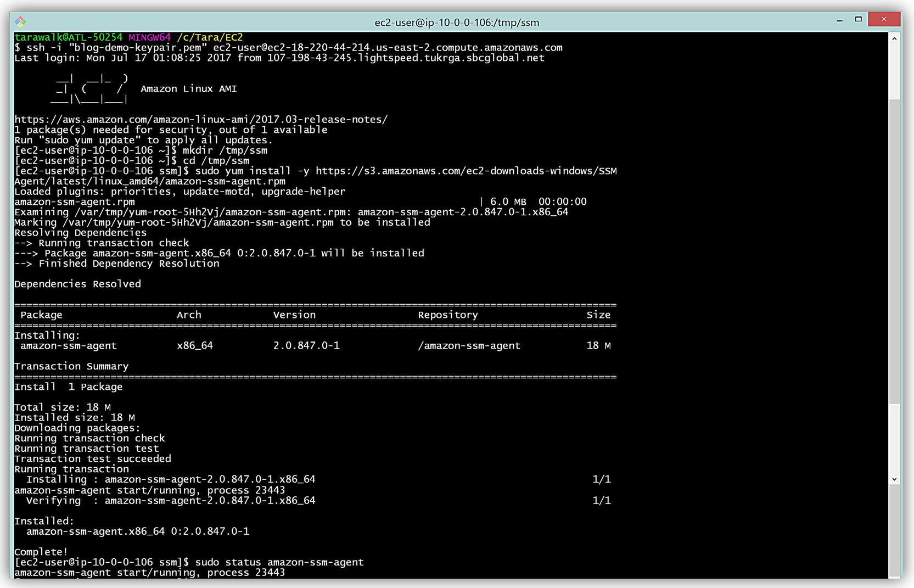Click the 'Dependencies Resolved' line
914x588 pixels.
(77, 284)
